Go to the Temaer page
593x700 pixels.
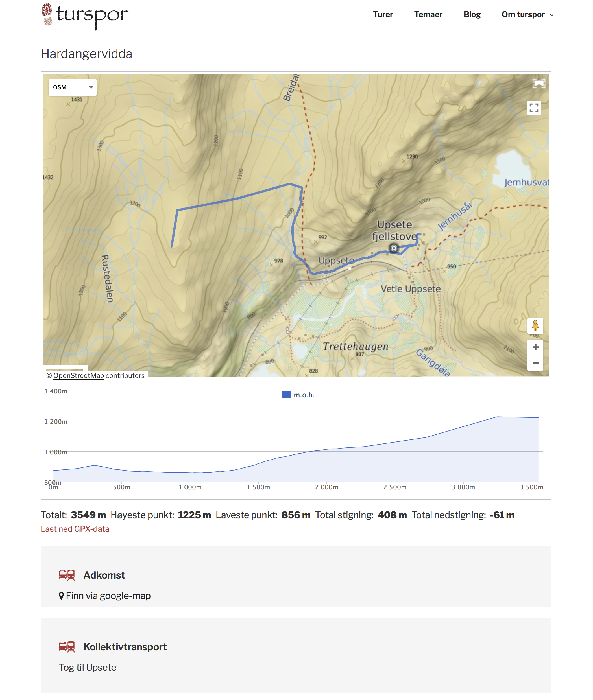(x=428, y=14)
